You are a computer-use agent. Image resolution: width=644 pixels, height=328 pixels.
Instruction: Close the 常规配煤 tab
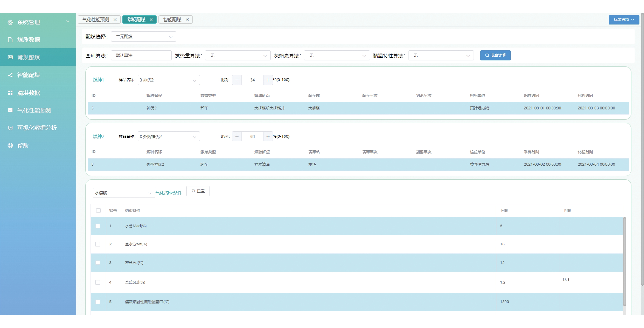point(151,19)
